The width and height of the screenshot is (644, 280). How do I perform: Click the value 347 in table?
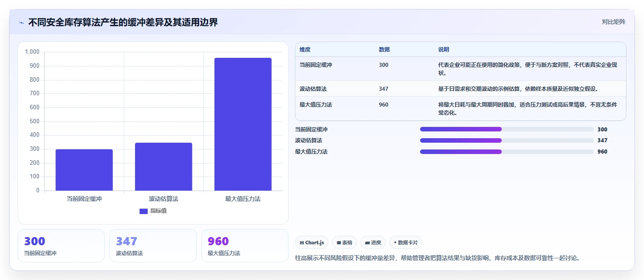(383, 89)
